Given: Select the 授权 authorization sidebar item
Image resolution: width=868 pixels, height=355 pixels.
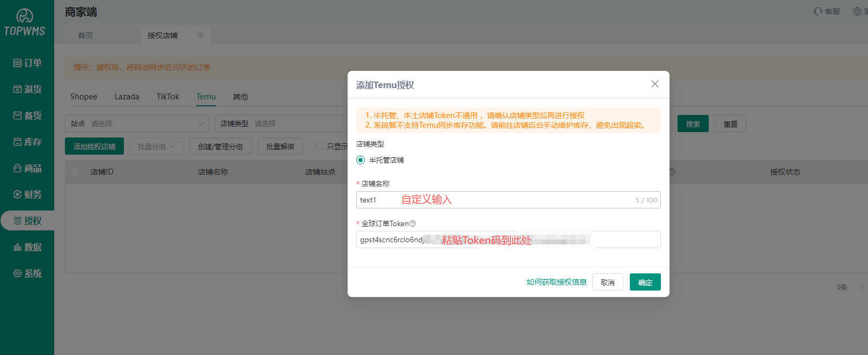Looking at the screenshot, I should click(27, 221).
